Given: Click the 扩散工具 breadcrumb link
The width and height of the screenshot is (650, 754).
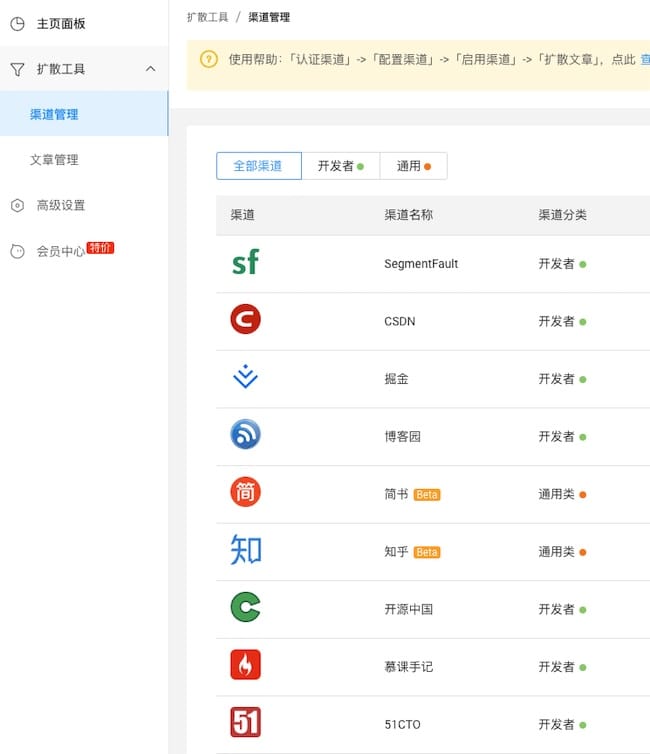Looking at the screenshot, I should tap(207, 17).
